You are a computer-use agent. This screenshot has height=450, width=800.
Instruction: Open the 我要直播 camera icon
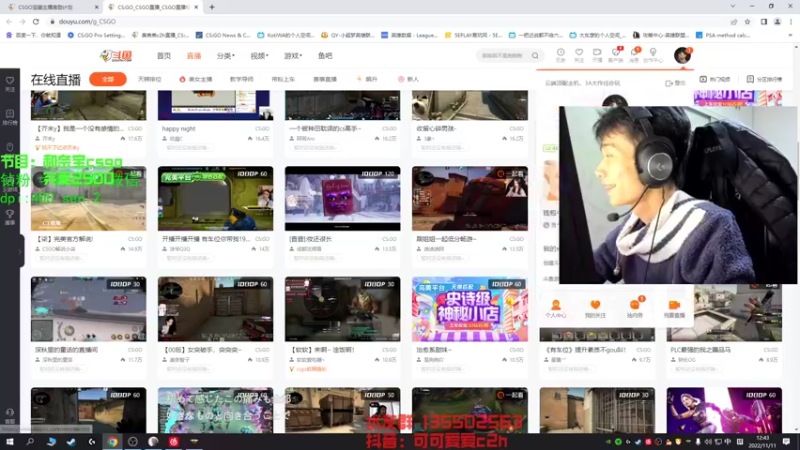(674, 309)
